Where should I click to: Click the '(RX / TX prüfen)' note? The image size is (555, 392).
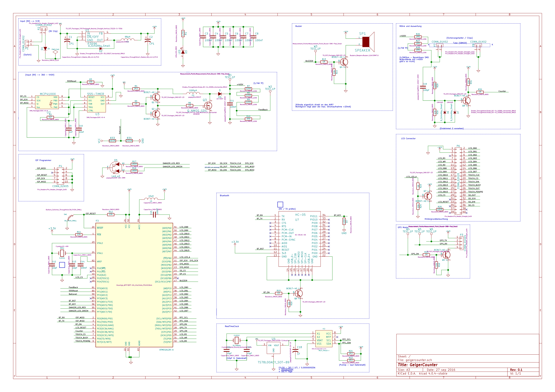click(287, 209)
